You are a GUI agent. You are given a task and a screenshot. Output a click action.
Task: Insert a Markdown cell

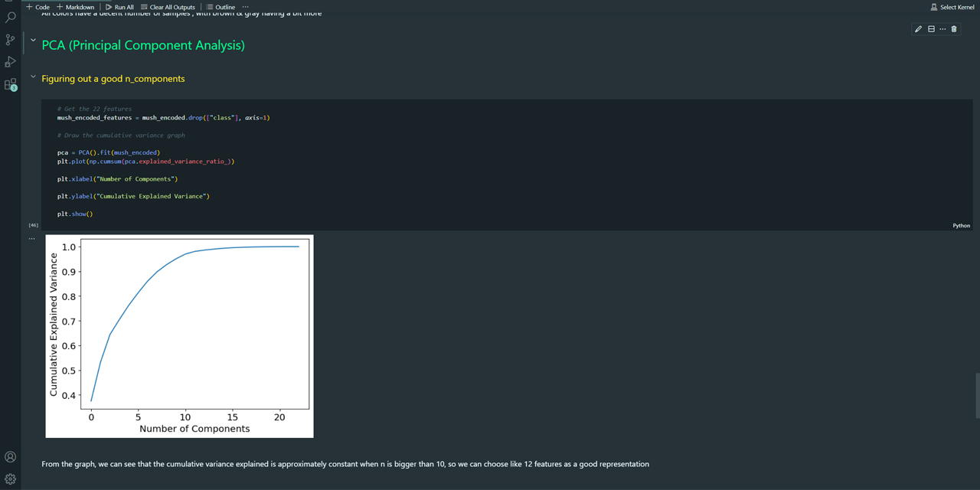pos(76,7)
